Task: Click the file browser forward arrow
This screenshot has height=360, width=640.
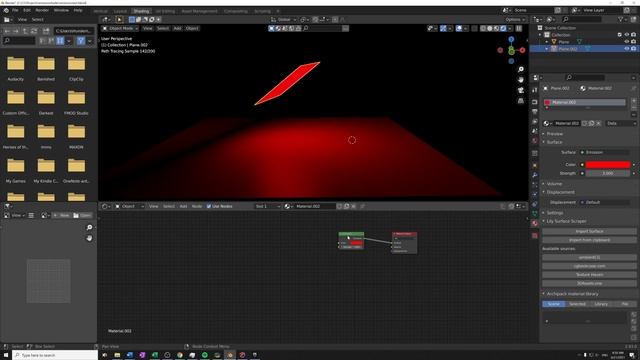Action: click(16, 31)
